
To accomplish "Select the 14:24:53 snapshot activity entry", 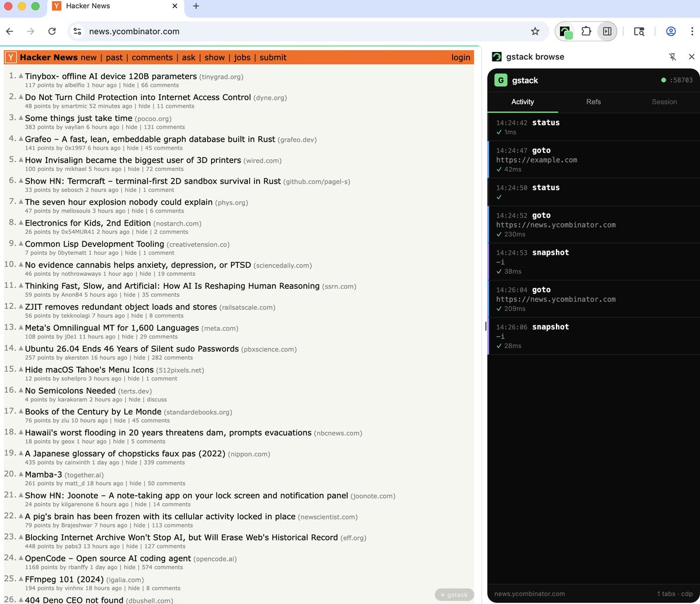I will 593,262.
